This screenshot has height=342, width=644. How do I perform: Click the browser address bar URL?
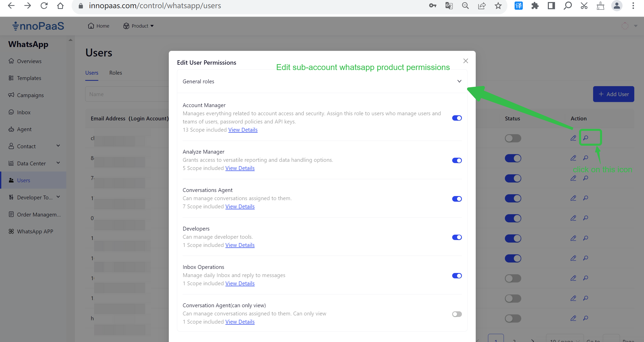point(155,6)
